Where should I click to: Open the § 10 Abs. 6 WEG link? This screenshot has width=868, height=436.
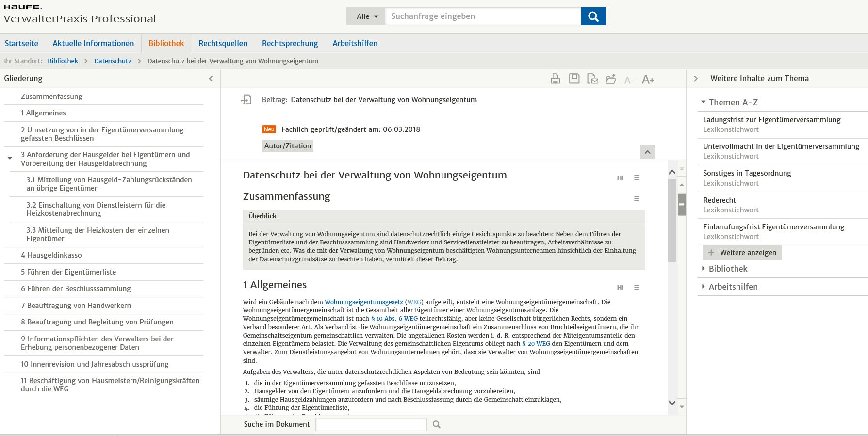pyautogui.click(x=394, y=319)
